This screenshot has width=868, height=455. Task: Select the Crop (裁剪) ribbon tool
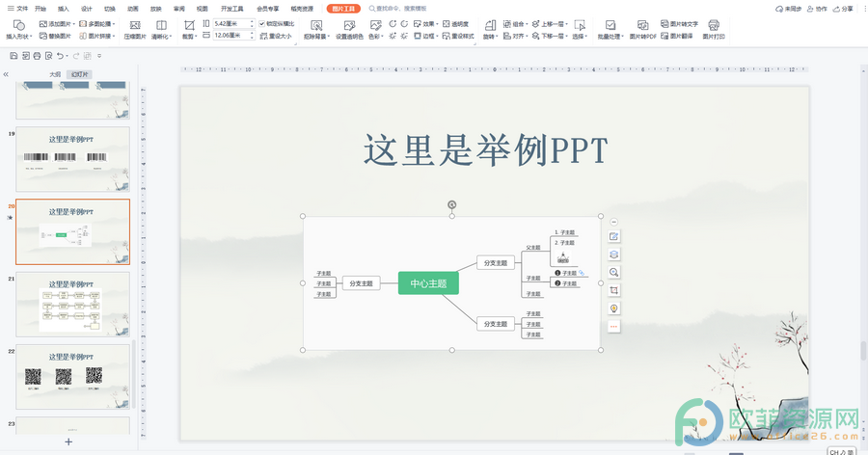189,29
